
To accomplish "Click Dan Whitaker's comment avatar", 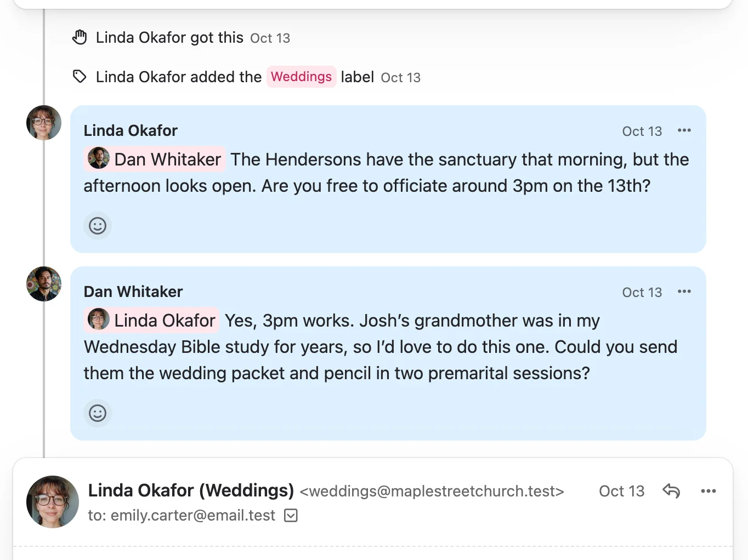I will pos(44,284).
